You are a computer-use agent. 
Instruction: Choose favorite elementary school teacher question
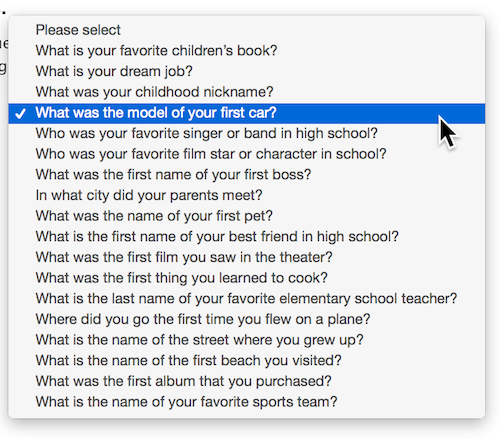247,299
